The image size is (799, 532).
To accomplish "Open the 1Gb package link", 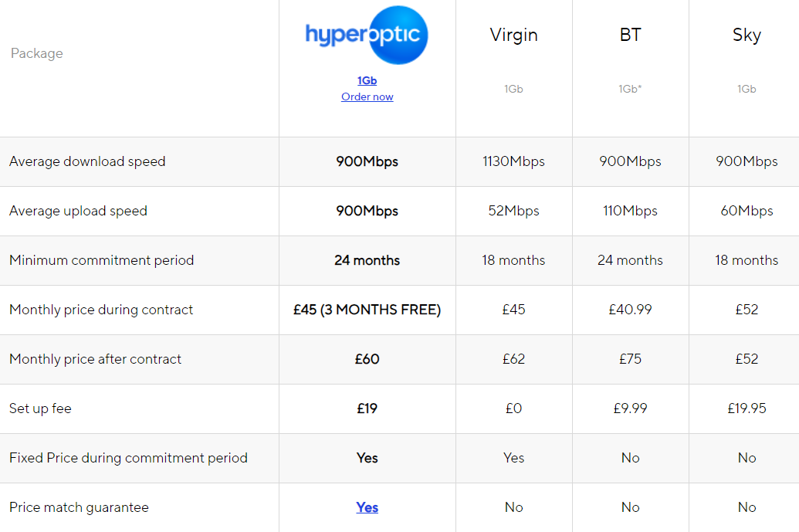I will tap(367, 80).
